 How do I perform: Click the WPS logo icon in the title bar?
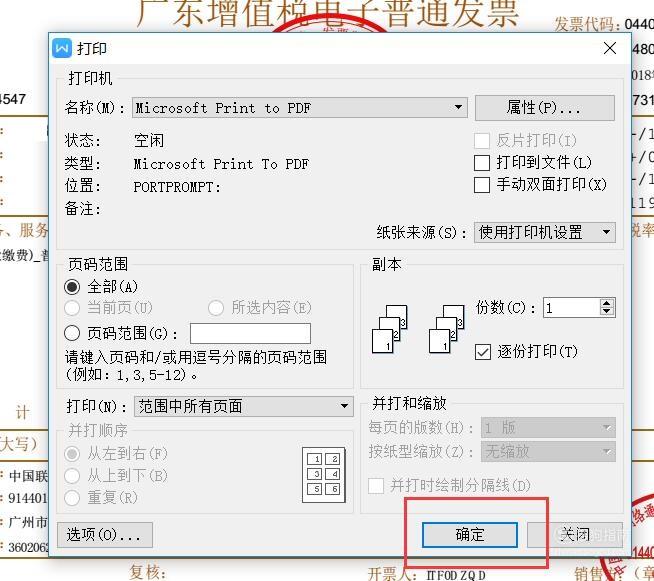pos(62,48)
